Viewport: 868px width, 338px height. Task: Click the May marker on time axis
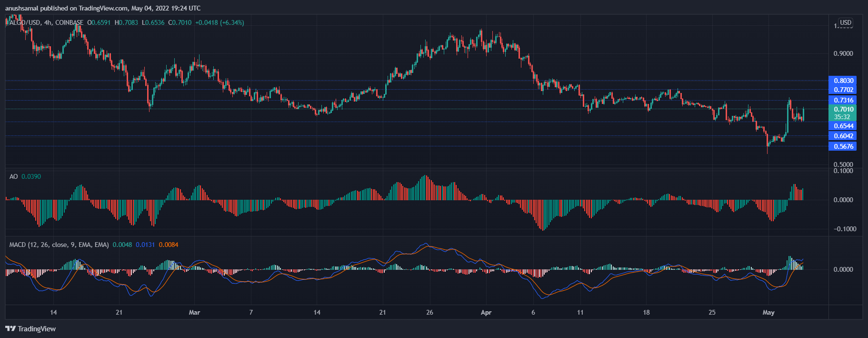pos(768,312)
